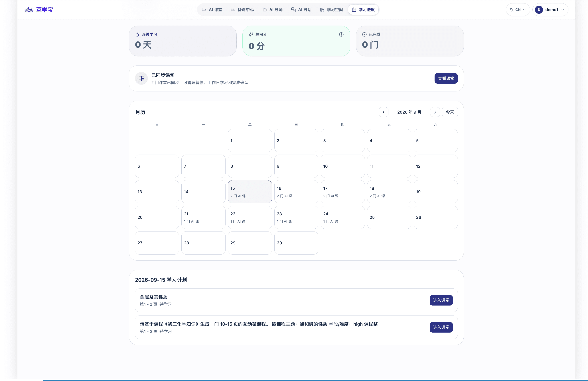588x381 pixels.
Task: Select calendar day 23
Action: click(296, 217)
